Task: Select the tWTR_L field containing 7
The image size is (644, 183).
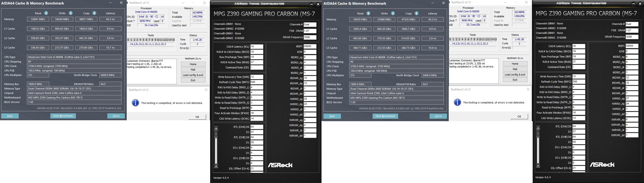Action: 579,97
